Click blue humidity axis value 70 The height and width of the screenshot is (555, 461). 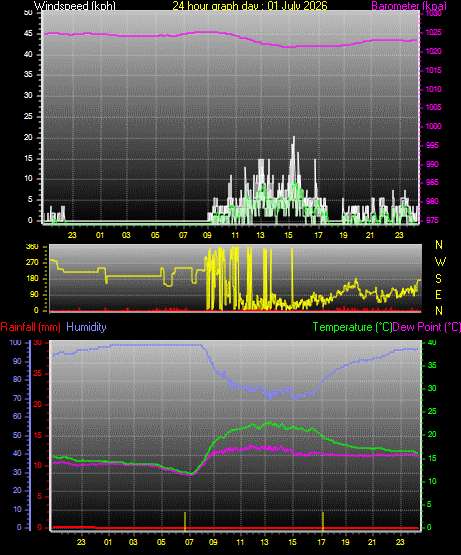(x=17, y=399)
